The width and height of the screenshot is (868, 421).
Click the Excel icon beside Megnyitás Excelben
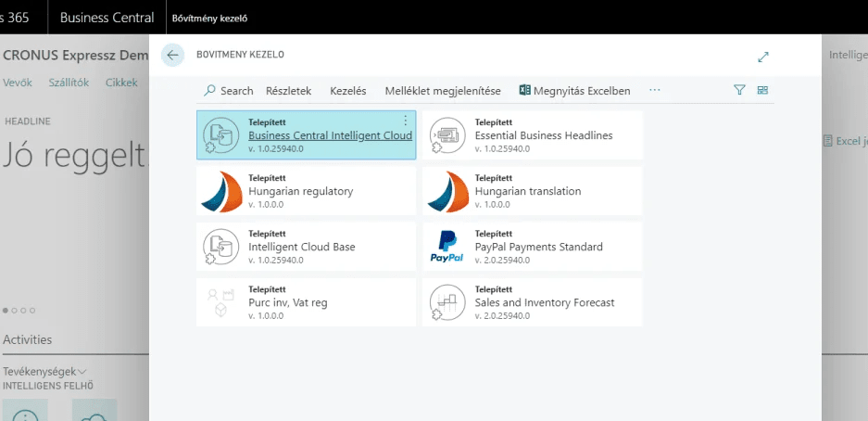525,90
